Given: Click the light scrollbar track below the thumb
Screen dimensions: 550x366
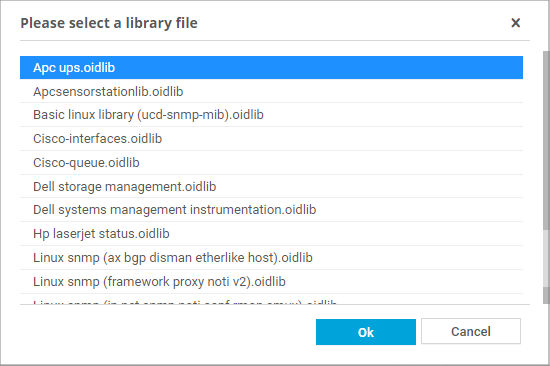Looking at the screenshot, I should [546, 258].
